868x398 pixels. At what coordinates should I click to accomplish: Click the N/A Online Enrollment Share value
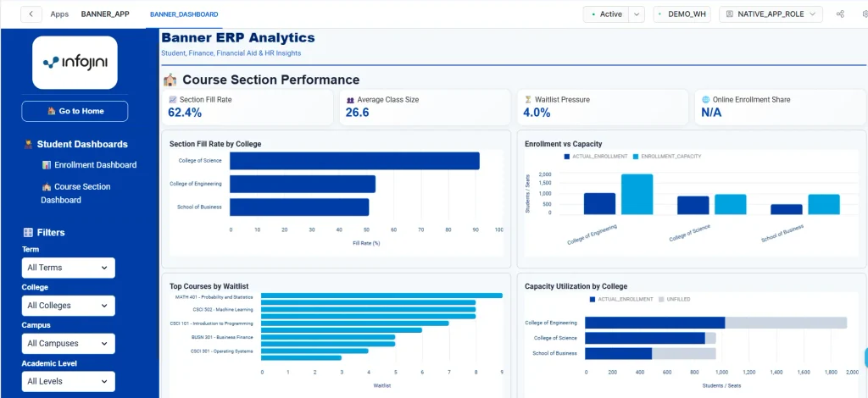point(711,113)
